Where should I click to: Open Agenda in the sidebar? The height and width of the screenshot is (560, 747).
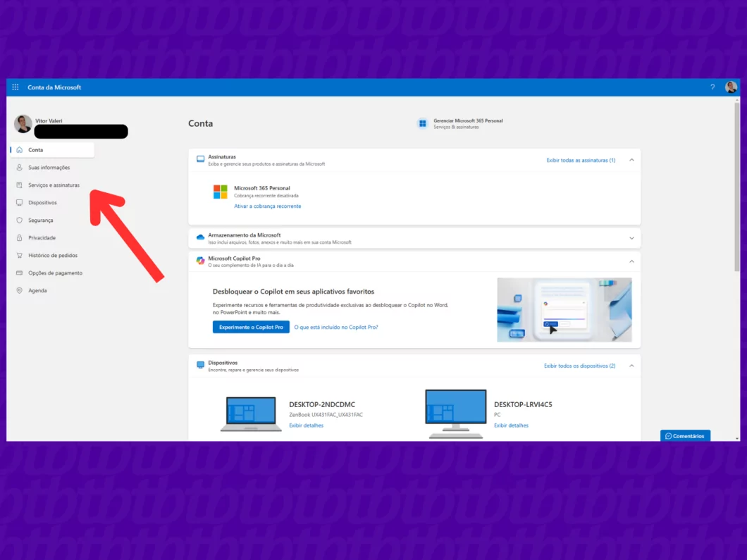tap(37, 290)
